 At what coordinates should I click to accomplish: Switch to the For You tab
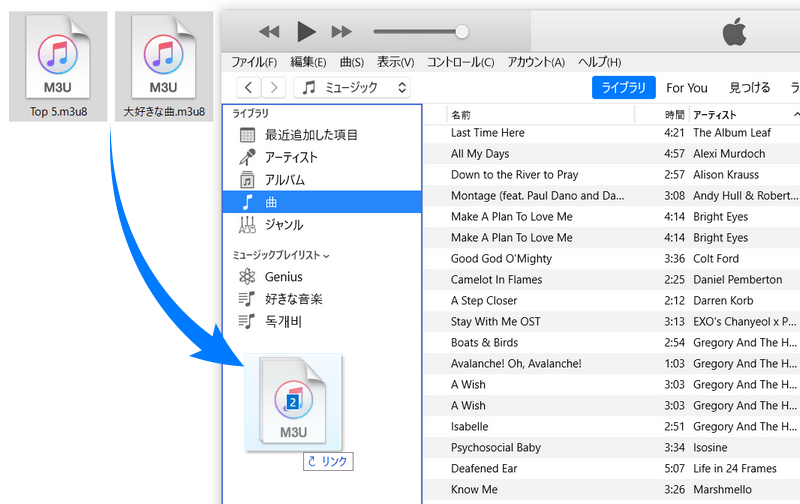[687, 88]
